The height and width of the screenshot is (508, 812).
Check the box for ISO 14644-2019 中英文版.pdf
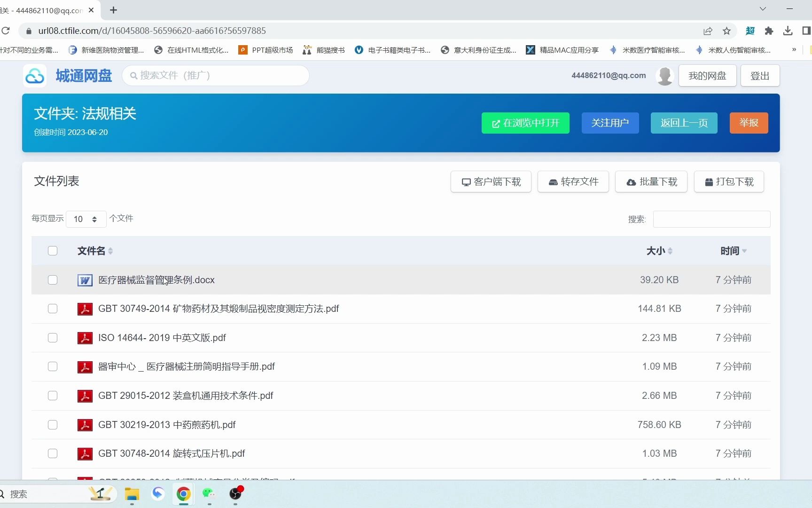click(53, 338)
